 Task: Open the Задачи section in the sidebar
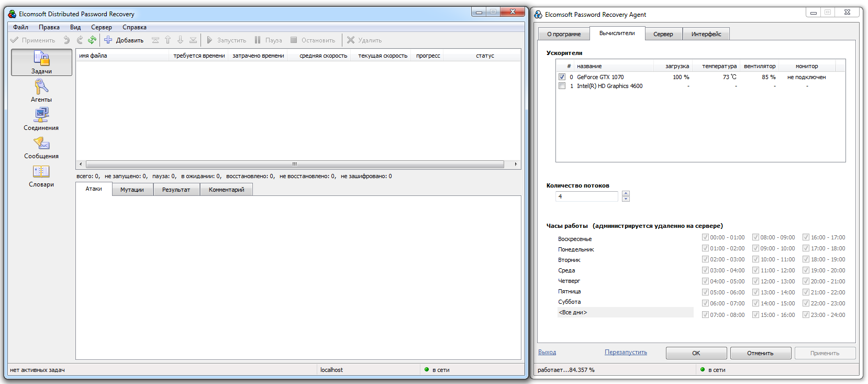click(x=41, y=62)
